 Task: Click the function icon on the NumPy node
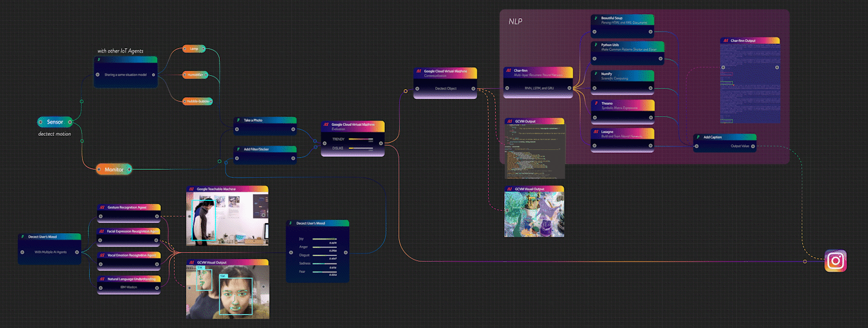pos(595,74)
